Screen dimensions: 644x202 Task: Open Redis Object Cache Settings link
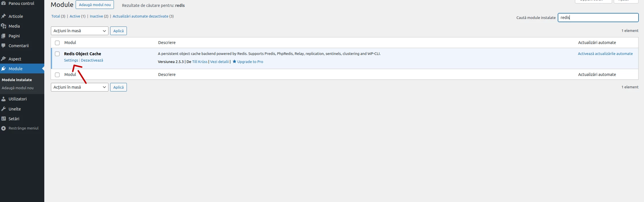(71, 60)
